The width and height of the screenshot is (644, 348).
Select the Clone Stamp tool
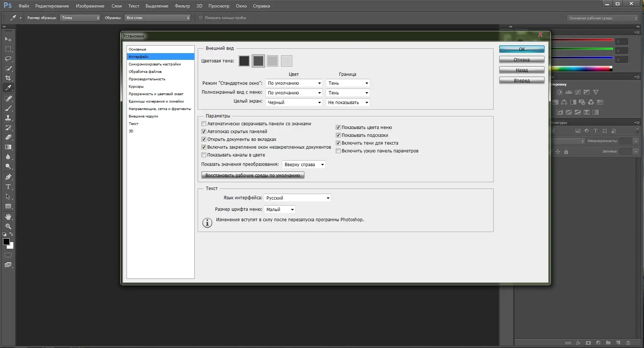tap(8, 118)
